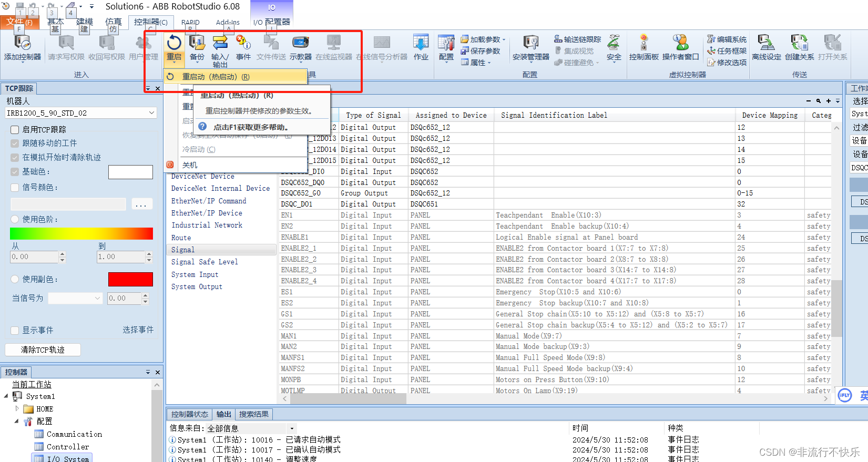Select Use secondary color (使用副色) radio

pyautogui.click(x=15, y=280)
